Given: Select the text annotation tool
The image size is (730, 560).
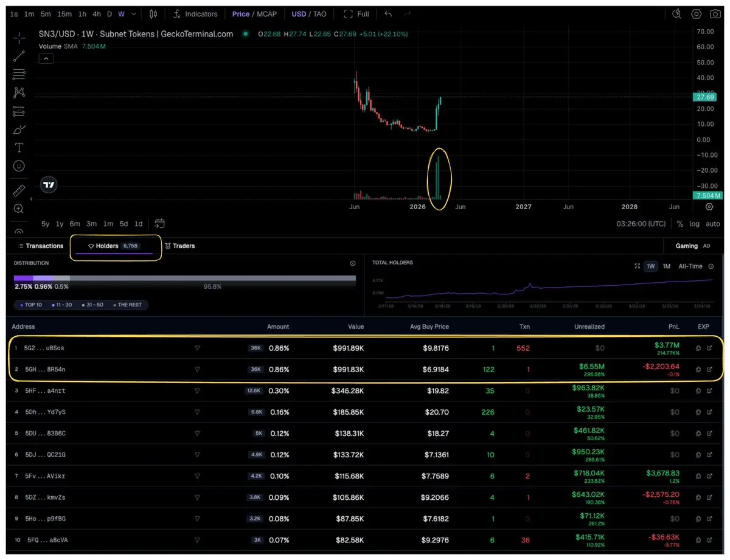Looking at the screenshot, I should 19,148.
